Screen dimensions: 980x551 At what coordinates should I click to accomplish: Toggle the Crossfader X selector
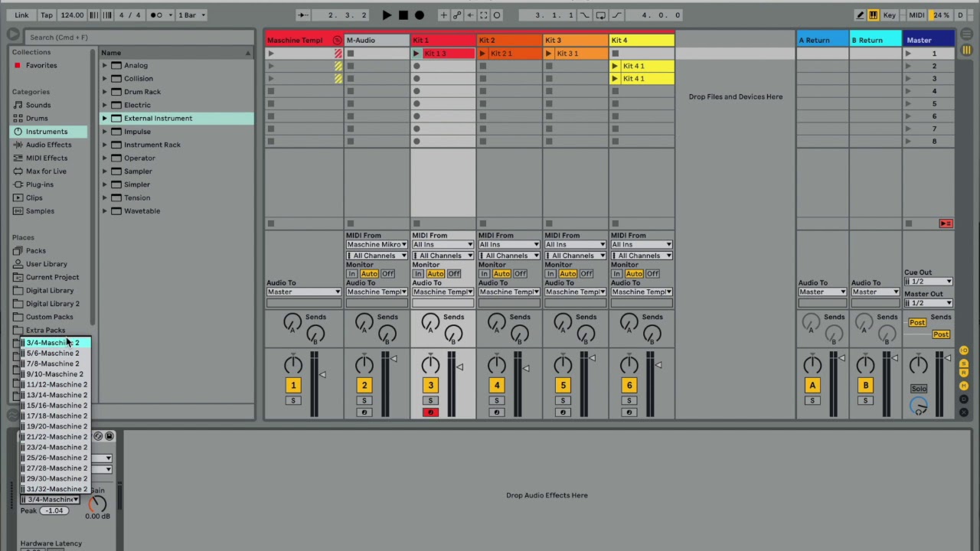pyautogui.click(x=964, y=412)
